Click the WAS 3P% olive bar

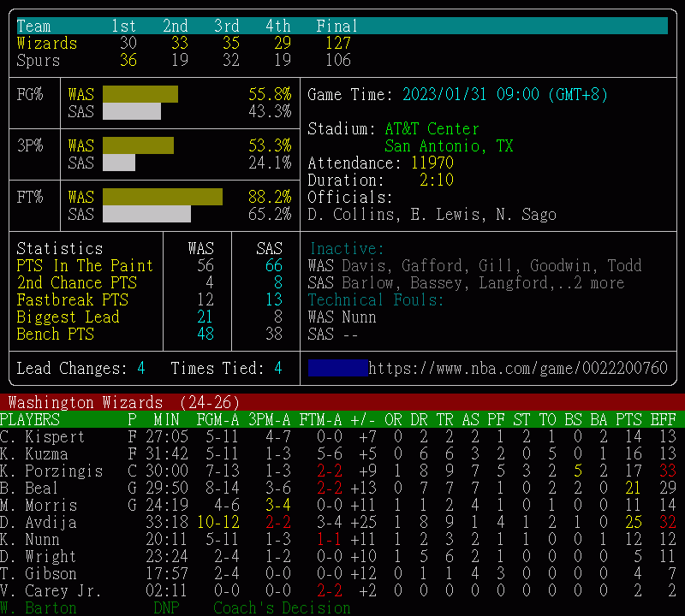138,145
